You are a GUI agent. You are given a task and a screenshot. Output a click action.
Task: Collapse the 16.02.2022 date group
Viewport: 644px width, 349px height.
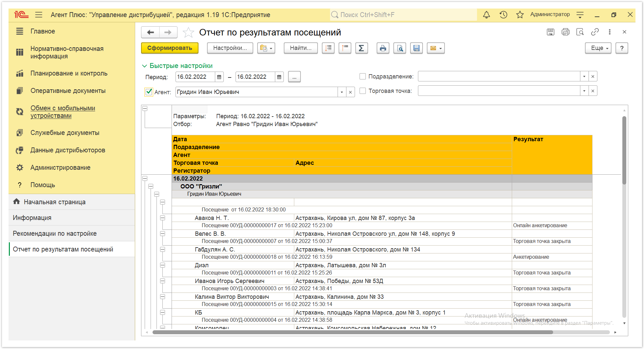click(x=145, y=178)
